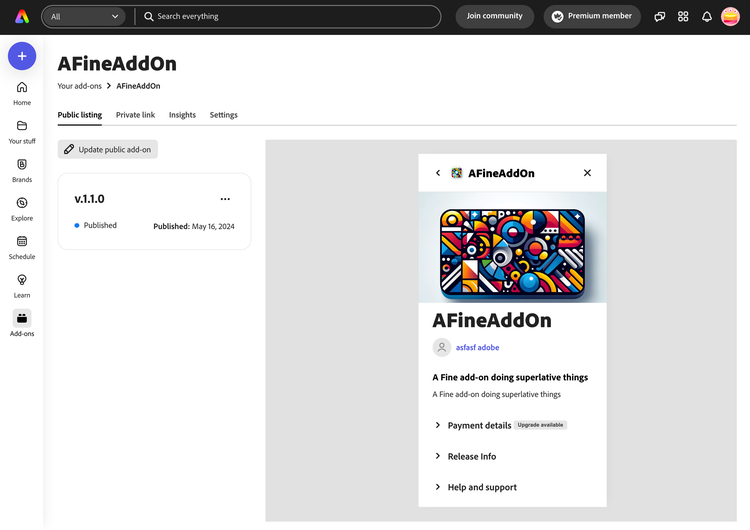This screenshot has width=750, height=530.
Task: Switch to the Private link tab
Action: [135, 115]
